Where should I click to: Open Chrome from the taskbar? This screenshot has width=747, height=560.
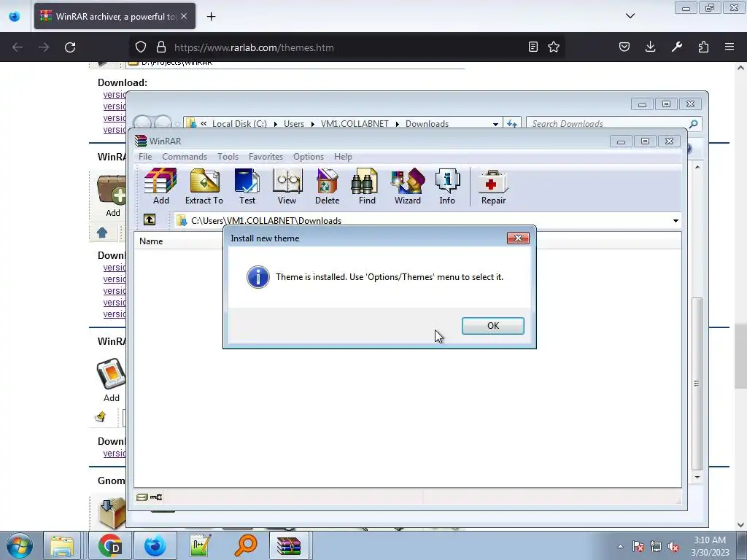(110, 545)
